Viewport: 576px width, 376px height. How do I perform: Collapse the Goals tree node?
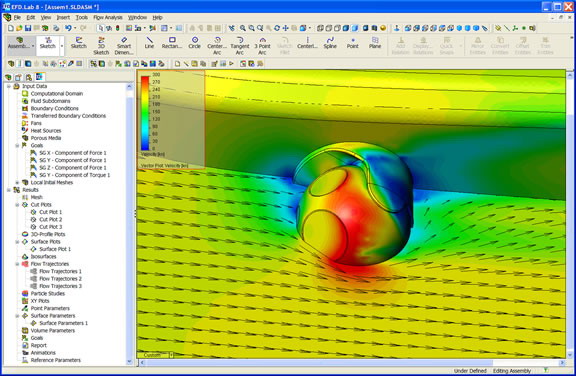tap(17, 146)
